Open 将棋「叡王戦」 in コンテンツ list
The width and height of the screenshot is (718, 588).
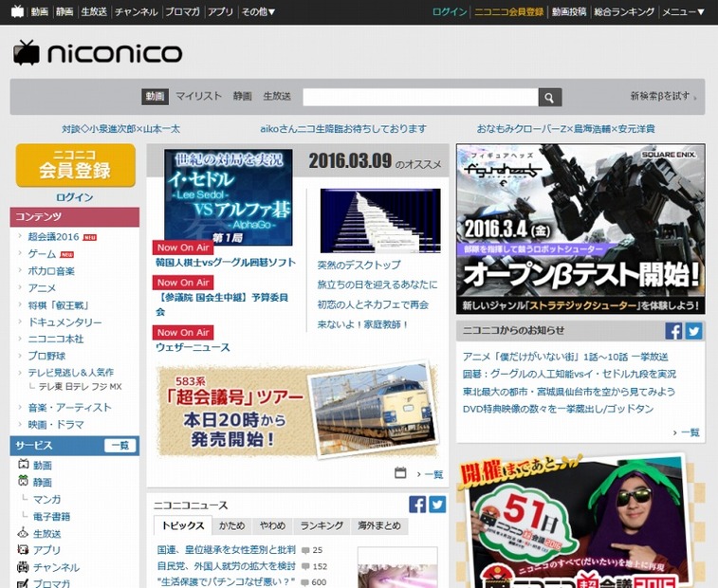click(x=58, y=305)
